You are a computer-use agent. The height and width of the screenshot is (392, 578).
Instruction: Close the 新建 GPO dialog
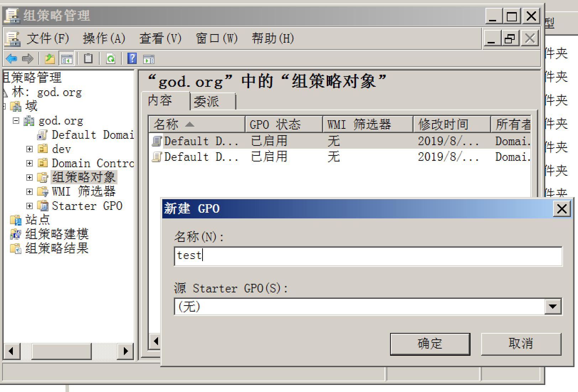pos(562,209)
